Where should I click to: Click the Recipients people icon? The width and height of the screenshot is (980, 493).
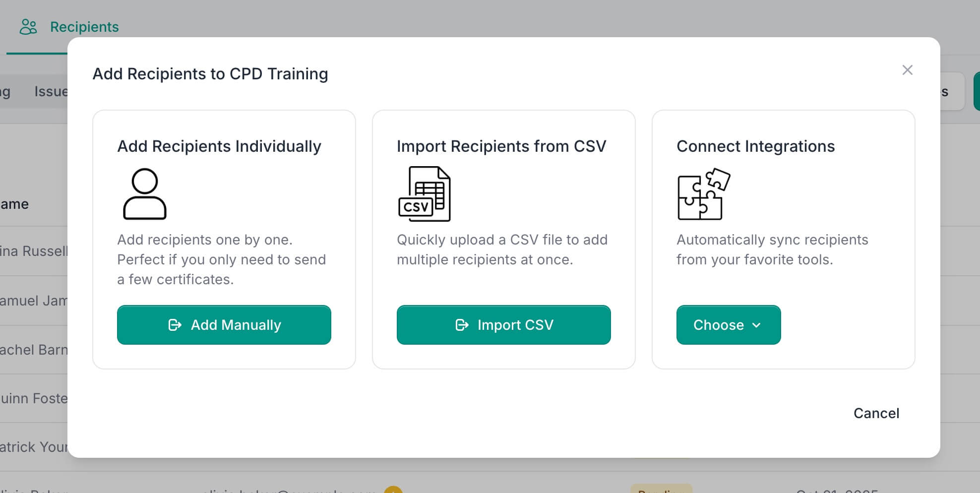(x=28, y=27)
